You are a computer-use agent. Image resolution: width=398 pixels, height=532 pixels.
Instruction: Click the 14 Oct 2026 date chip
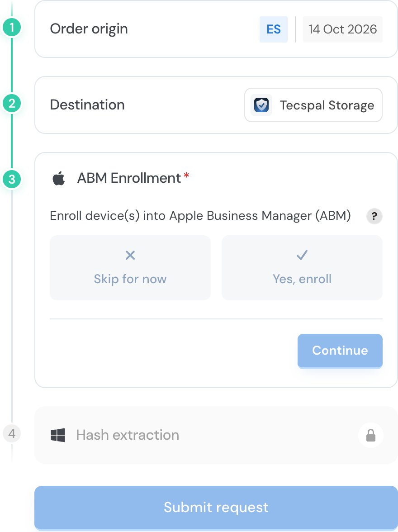point(343,29)
